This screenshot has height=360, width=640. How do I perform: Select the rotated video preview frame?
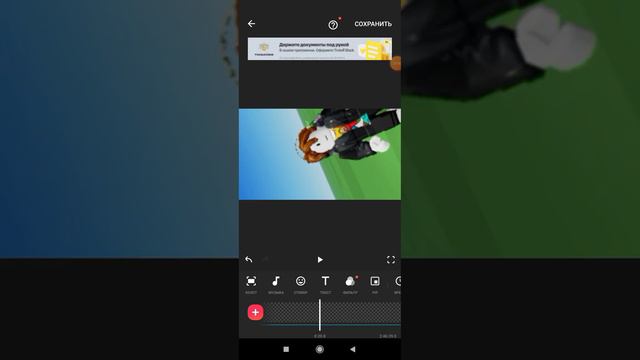click(x=320, y=154)
